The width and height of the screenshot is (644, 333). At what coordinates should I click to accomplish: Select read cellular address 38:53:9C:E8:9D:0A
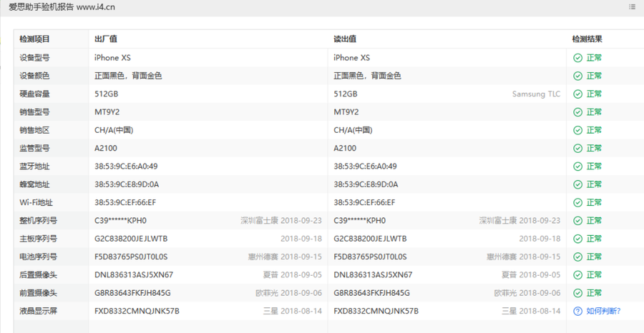(x=366, y=184)
